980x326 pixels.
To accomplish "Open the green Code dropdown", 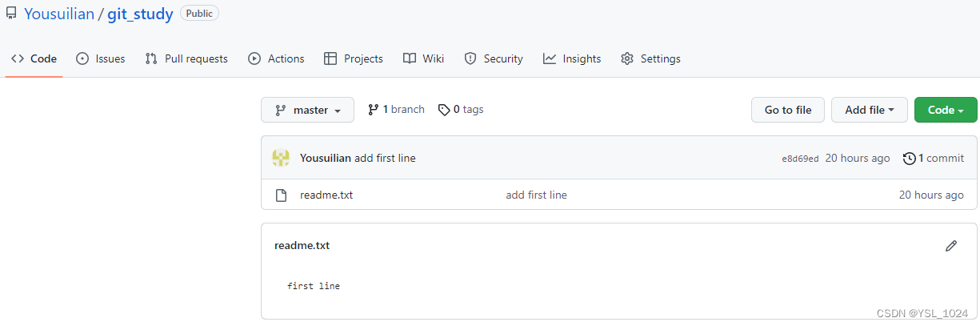I will (x=946, y=110).
